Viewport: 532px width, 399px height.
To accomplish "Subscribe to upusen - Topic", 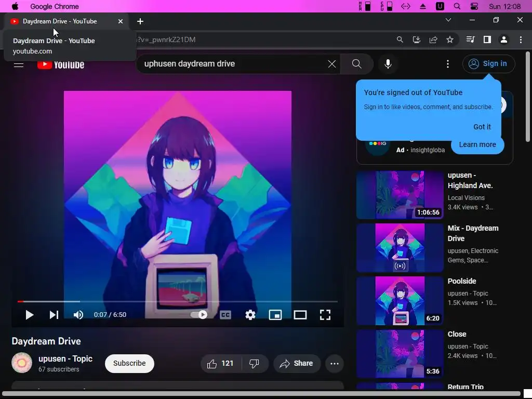I will click(x=129, y=363).
